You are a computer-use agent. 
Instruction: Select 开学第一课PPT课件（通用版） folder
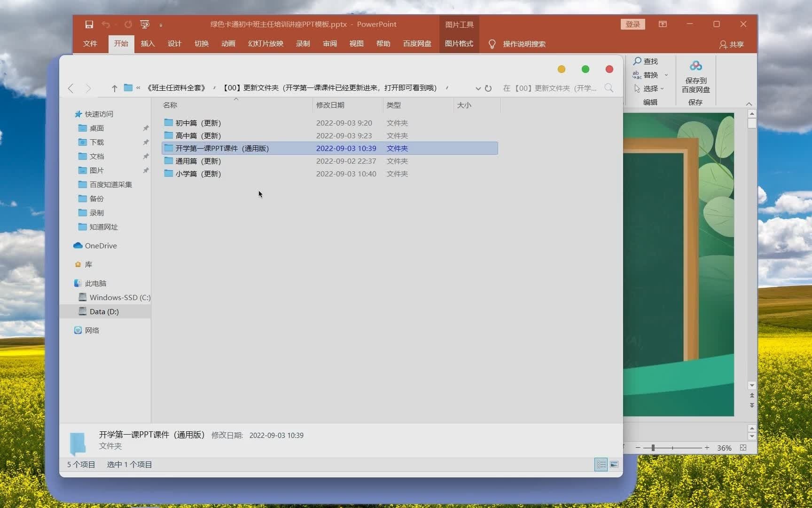coord(329,148)
